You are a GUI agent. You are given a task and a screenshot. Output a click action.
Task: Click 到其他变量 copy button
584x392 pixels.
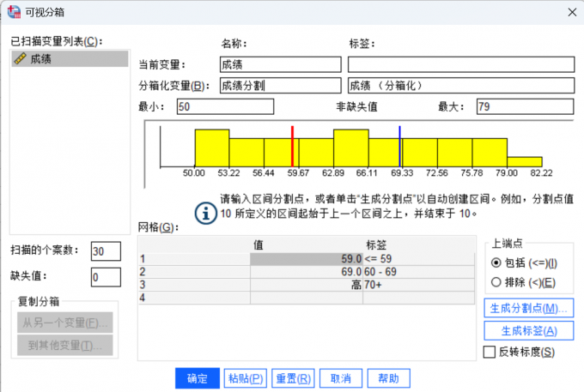coord(64,345)
